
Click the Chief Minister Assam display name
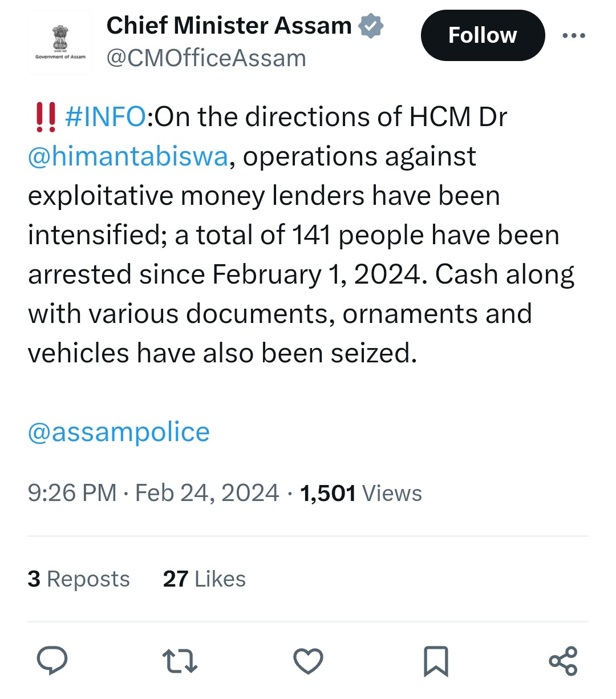(x=229, y=26)
